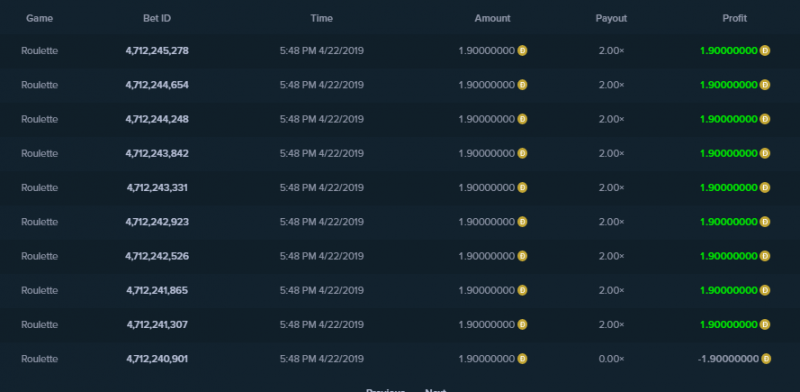Viewport: 800px width, 392px height.
Task: Open bet ID 4,712,244,248
Action: click(157, 119)
